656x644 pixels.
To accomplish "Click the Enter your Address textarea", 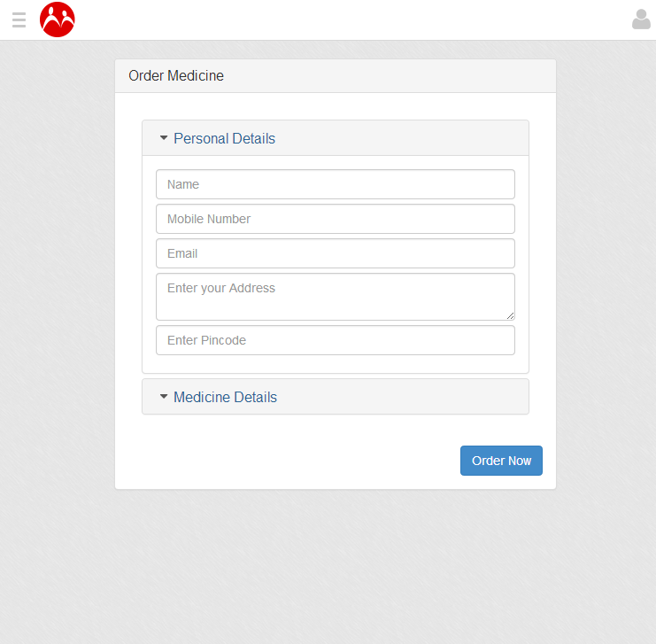I will point(335,297).
